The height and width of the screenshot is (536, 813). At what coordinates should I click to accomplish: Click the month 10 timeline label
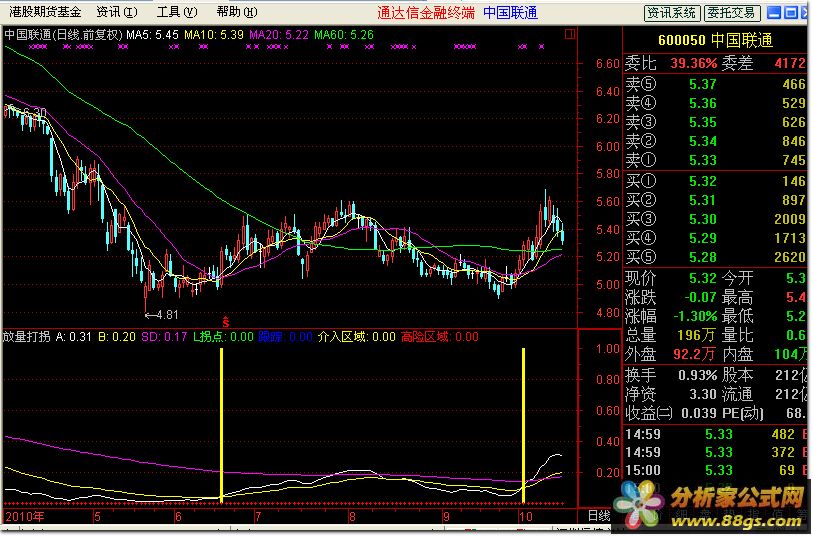coord(525,516)
